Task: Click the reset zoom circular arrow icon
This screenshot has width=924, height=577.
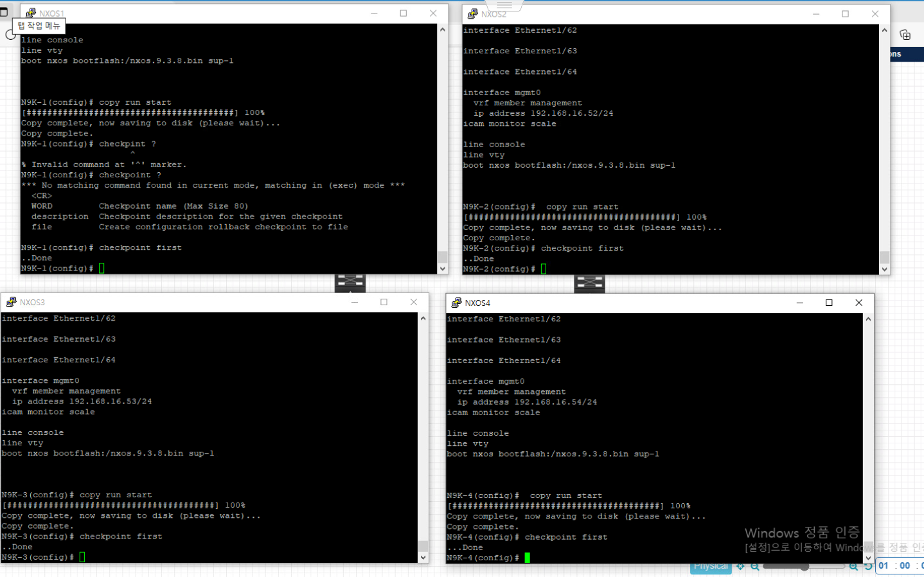Action: point(868,566)
